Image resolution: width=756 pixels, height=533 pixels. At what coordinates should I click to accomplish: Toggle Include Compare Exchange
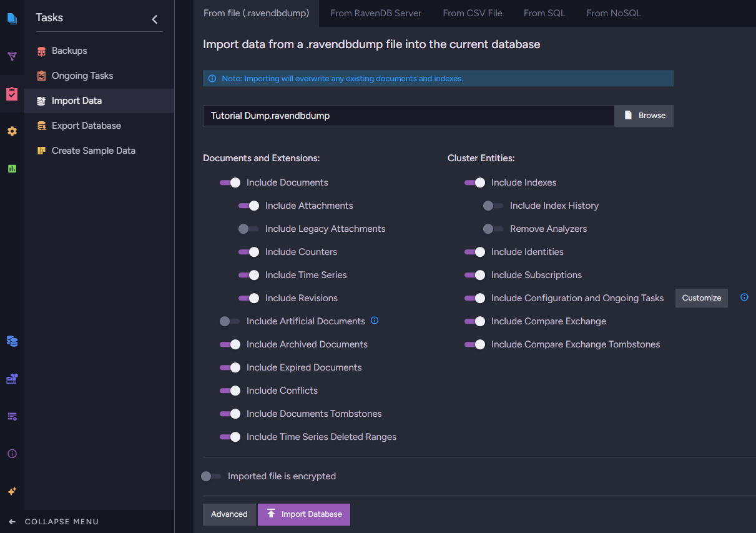pyautogui.click(x=474, y=321)
